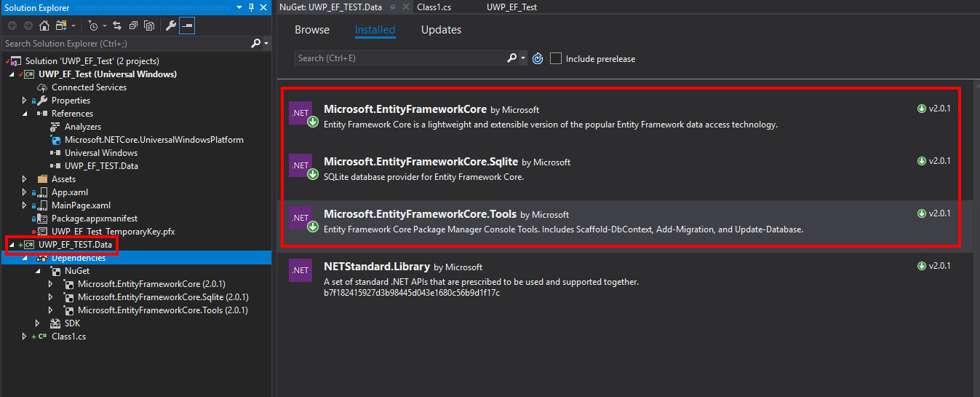Expand the Properties node
Screen dimensions: 980x397
point(24,101)
